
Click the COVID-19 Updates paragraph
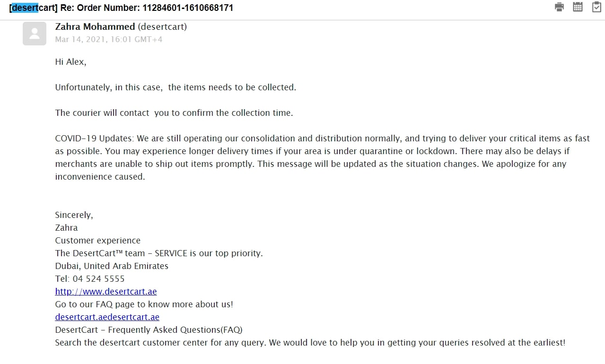[x=323, y=157]
